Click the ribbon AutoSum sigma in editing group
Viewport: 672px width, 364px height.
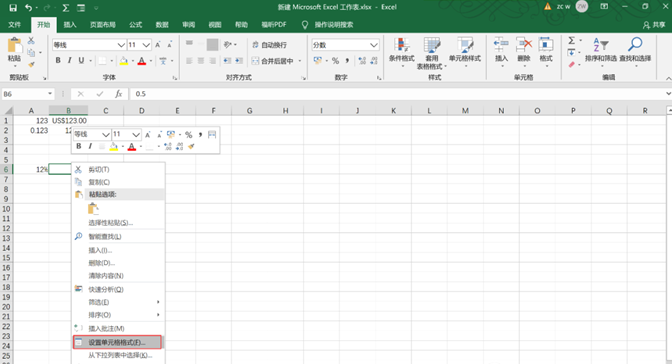[x=572, y=40]
